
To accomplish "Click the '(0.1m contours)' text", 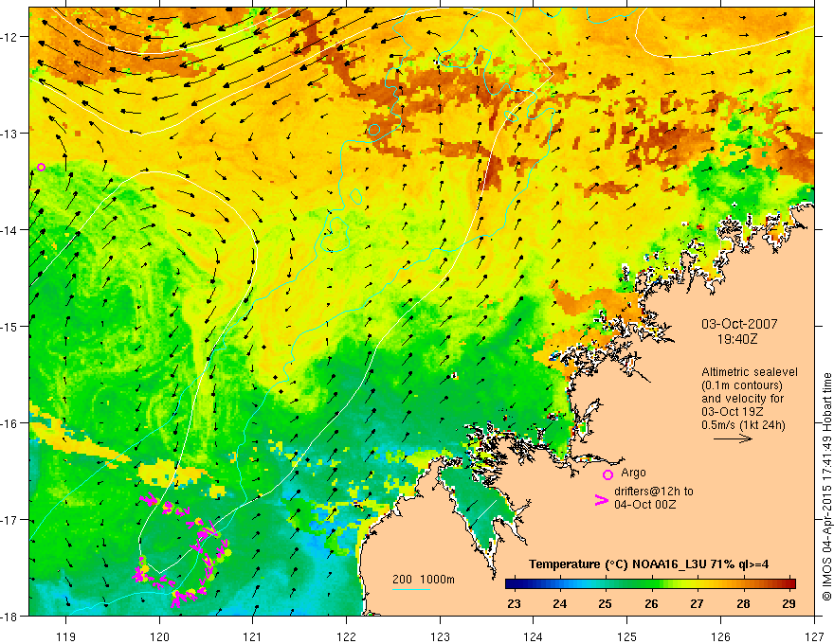I will (742, 385).
